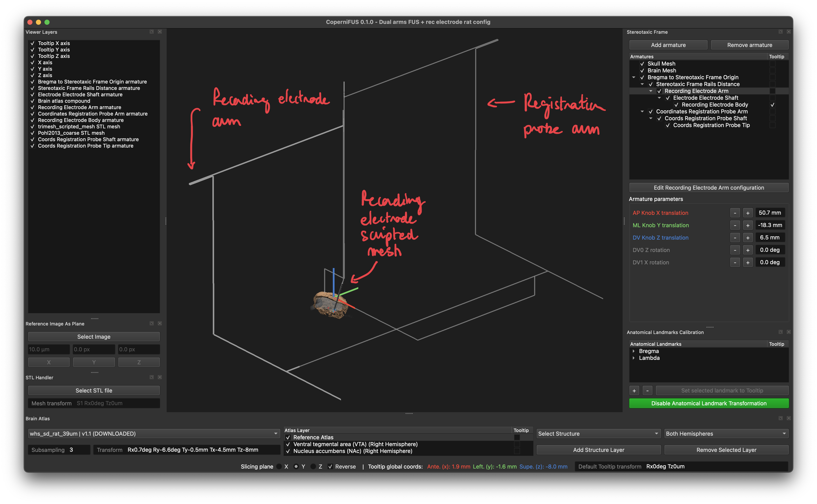This screenshot has width=817, height=504.
Task: Select the Z slicing plane radio
Action: (313, 467)
